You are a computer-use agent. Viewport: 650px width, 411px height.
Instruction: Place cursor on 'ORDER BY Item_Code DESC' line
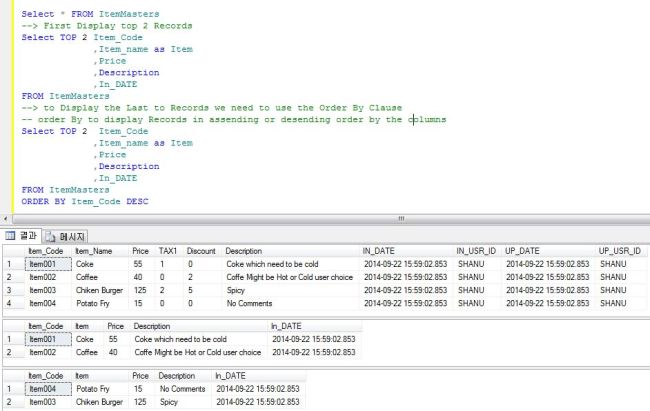click(x=85, y=202)
